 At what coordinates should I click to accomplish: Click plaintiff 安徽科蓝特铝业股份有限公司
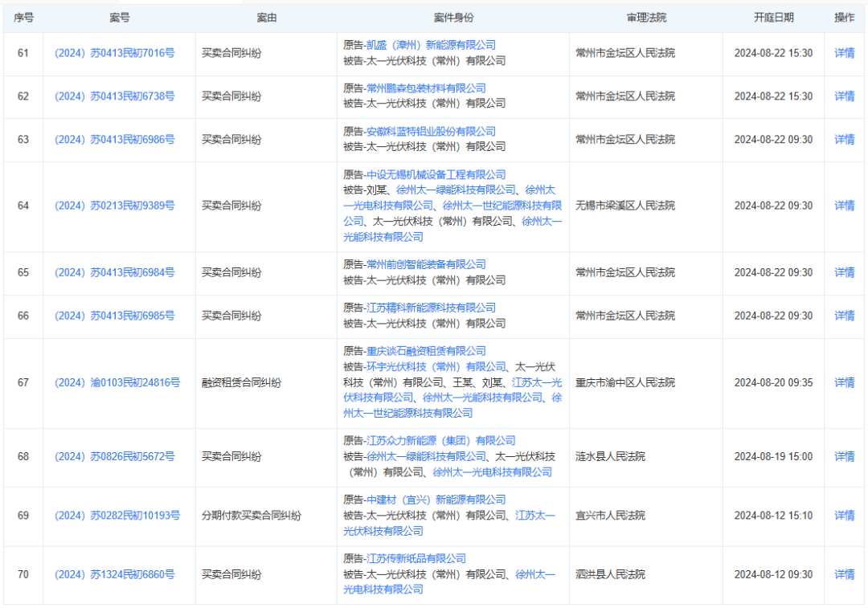point(431,132)
